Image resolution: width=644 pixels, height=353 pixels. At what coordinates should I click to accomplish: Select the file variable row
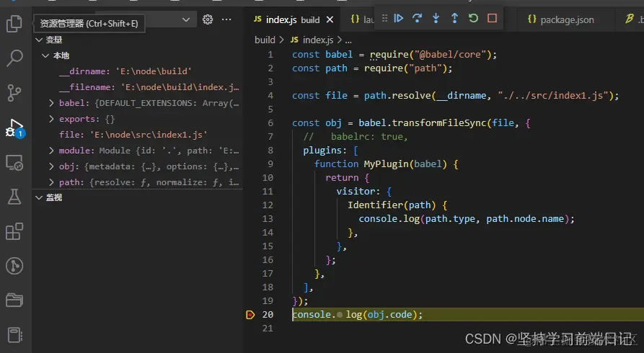point(138,135)
